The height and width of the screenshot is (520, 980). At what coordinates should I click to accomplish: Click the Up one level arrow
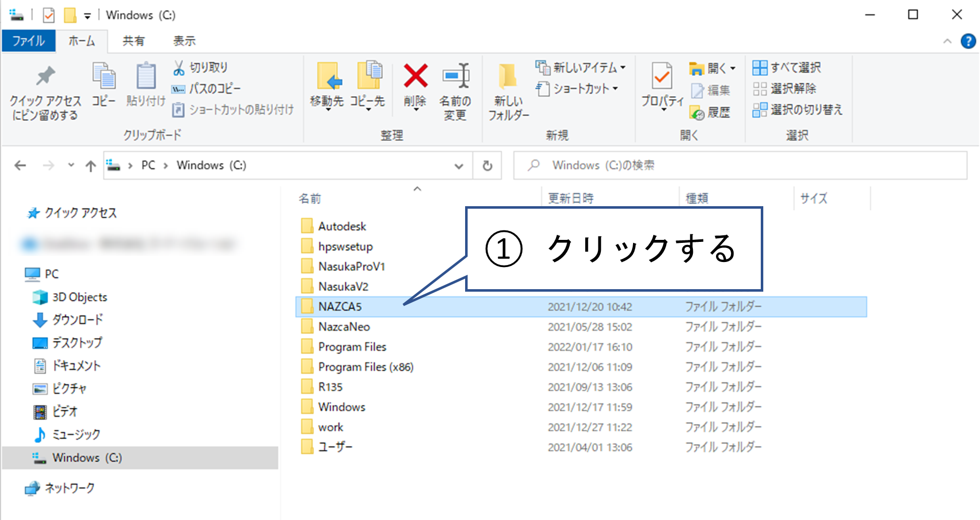point(91,165)
